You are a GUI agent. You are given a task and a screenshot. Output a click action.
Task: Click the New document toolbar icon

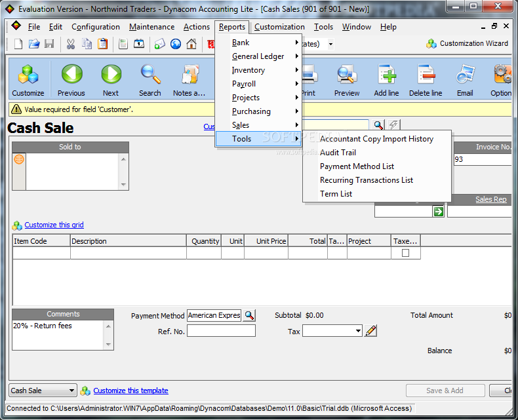tap(18, 44)
